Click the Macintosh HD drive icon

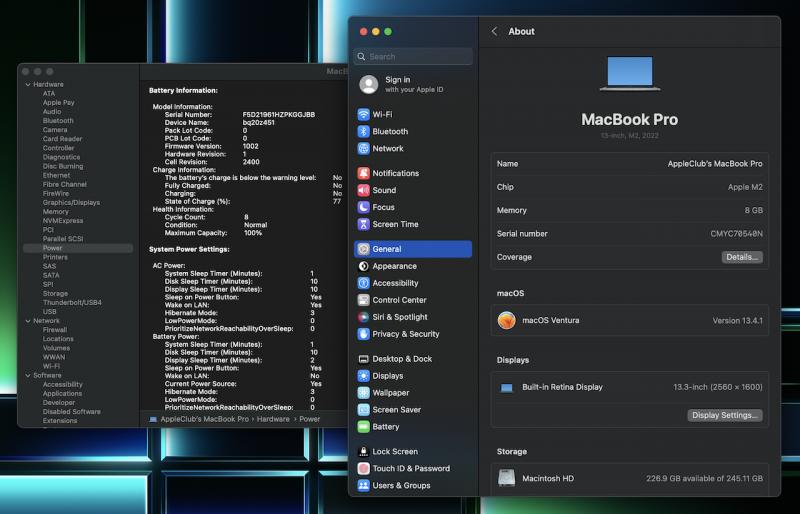[507, 478]
